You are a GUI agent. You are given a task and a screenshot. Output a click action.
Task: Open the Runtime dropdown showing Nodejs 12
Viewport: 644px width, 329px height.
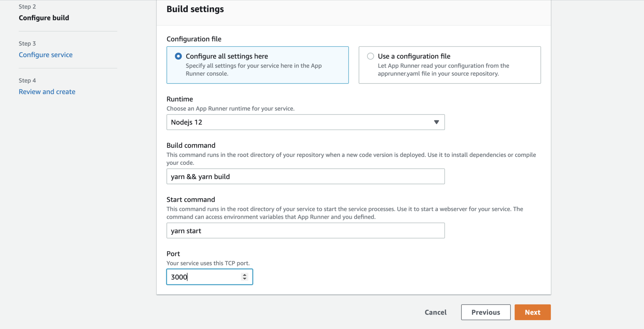[x=305, y=122]
